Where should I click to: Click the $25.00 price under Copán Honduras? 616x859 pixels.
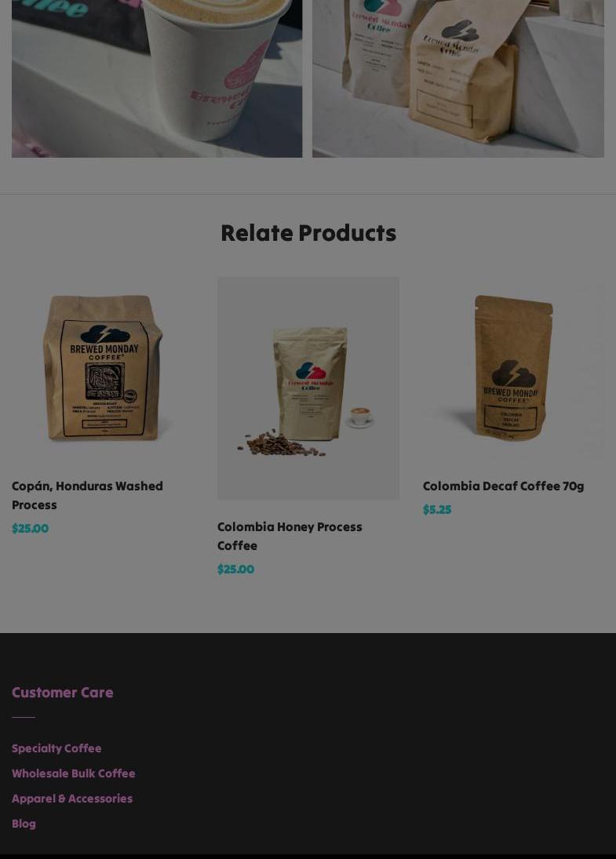click(x=30, y=529)
